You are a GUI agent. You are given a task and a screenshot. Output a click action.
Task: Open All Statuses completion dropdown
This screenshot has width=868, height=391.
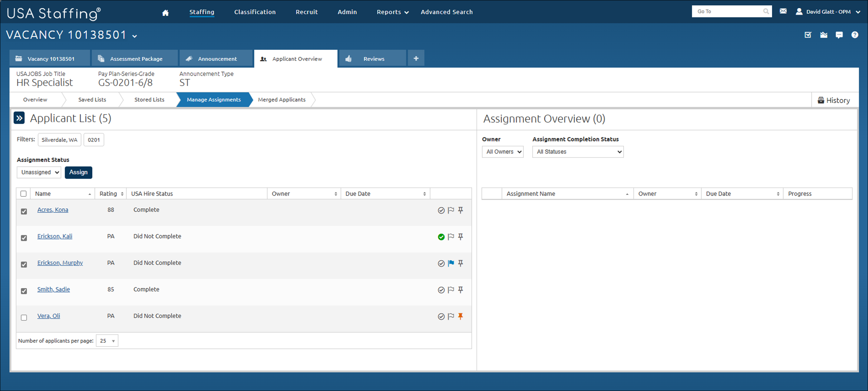[x=578, y=152]
